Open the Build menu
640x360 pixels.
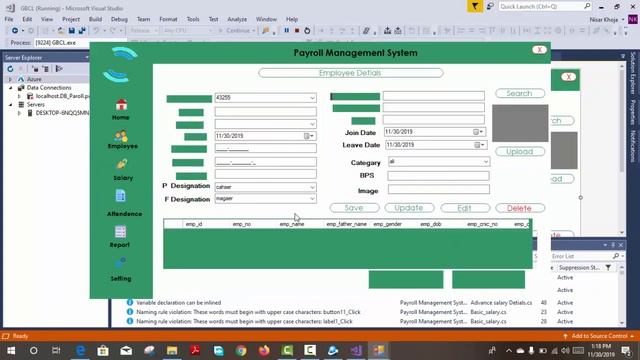coord(95,19)
